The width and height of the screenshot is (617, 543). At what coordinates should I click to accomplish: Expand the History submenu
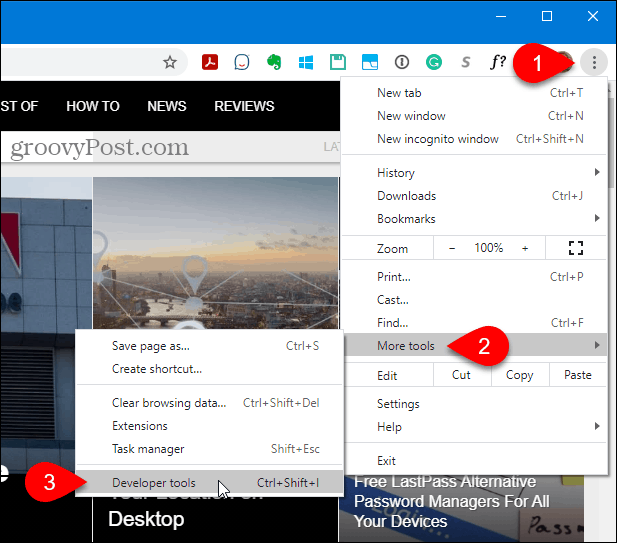coord(475,173)
